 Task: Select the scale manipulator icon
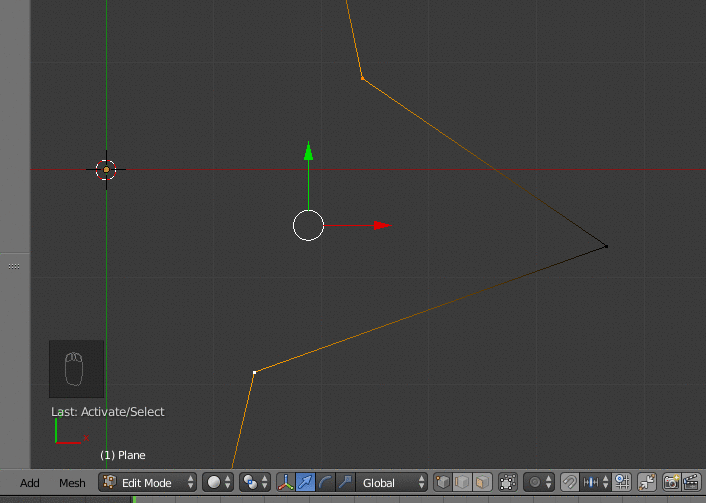pyautogui.click(x=345, y=483)
